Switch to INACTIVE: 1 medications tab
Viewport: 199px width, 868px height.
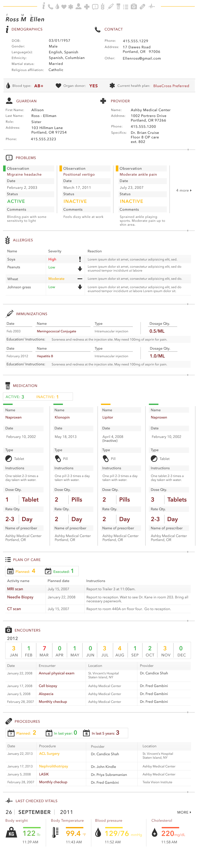coord(47,397)
